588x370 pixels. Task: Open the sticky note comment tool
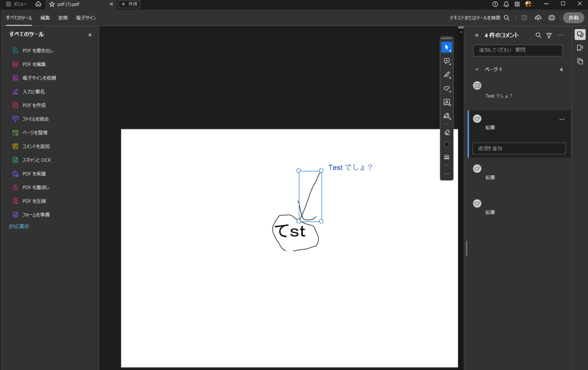tap(446, 61)
